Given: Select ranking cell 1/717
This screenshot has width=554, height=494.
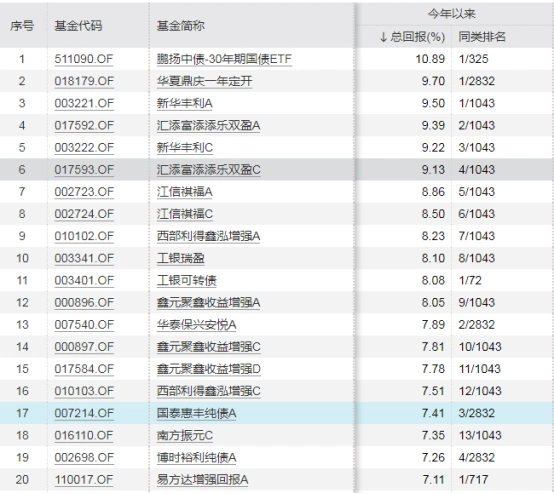Looking at the screenshot, I should coord(473,480).
